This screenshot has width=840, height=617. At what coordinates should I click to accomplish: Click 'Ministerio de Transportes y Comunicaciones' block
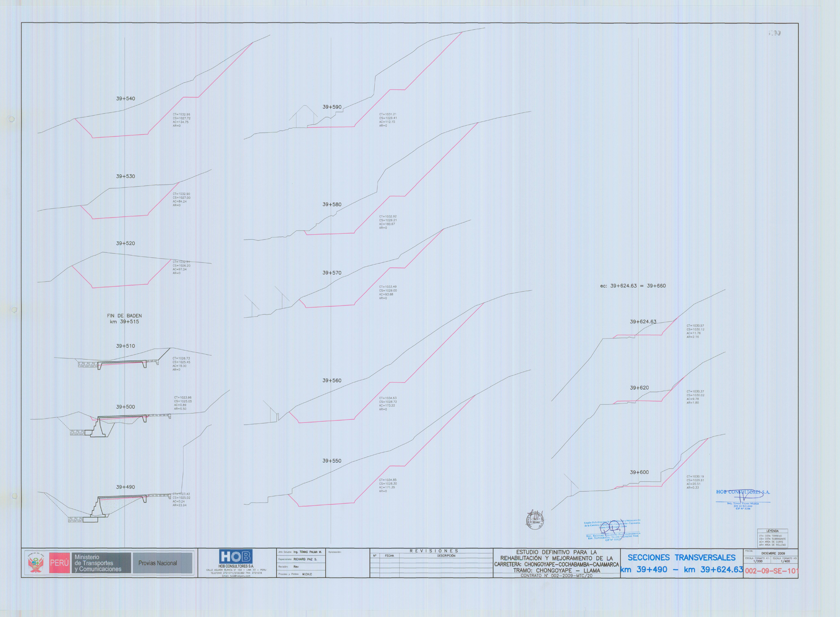[x=101, y=563]
